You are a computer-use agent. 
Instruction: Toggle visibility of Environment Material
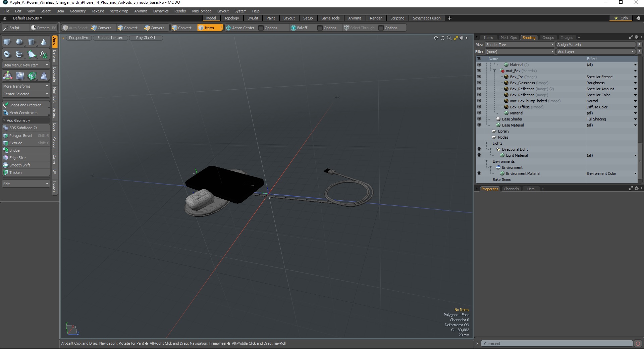(x=479, y=173)
